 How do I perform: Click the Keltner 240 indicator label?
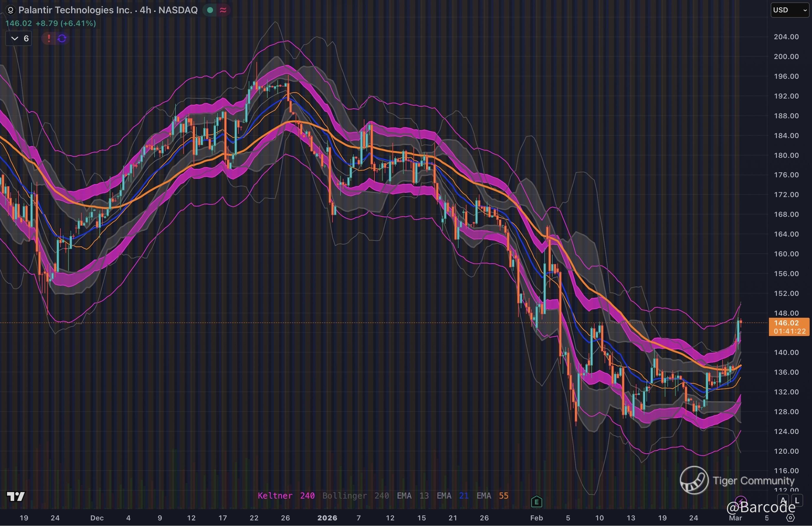coord(286,496)
